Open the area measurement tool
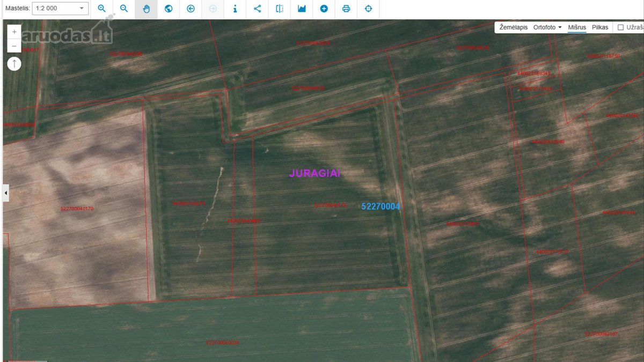This screenshot has height=362, width=644. tap(302, 9)
